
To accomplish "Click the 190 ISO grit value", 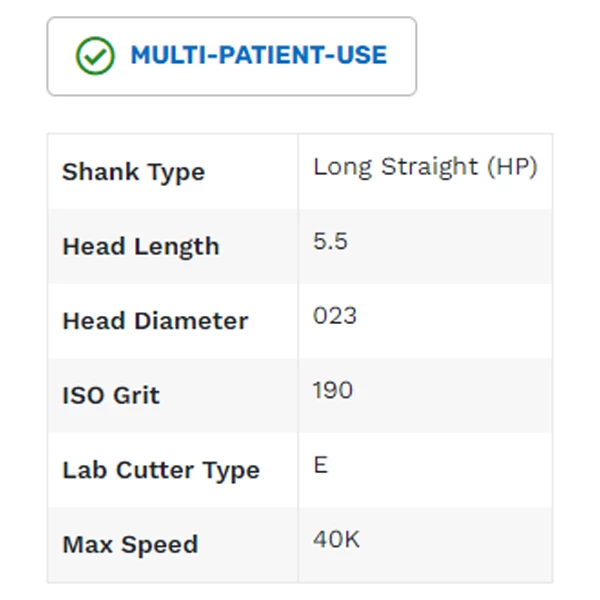I will pyautogui.click(x=333, y=390).
